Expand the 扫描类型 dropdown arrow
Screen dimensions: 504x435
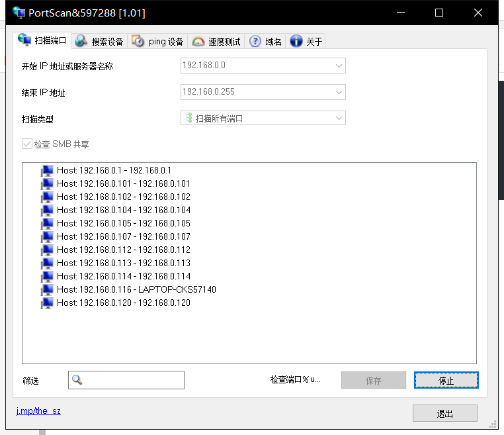pos(339,118)
